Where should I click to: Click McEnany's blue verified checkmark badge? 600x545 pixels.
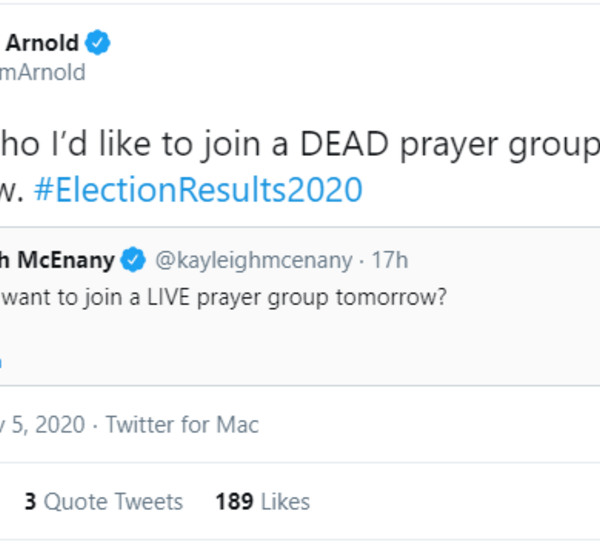coord(133,261)
